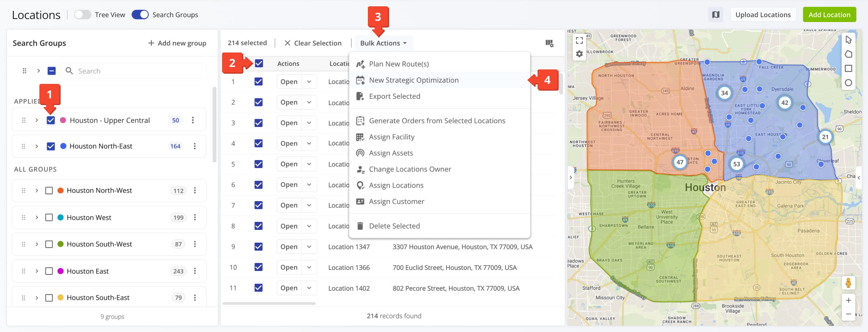
Task: Select Delete Selected in bulk menu
Action: (x=440, y=226)
